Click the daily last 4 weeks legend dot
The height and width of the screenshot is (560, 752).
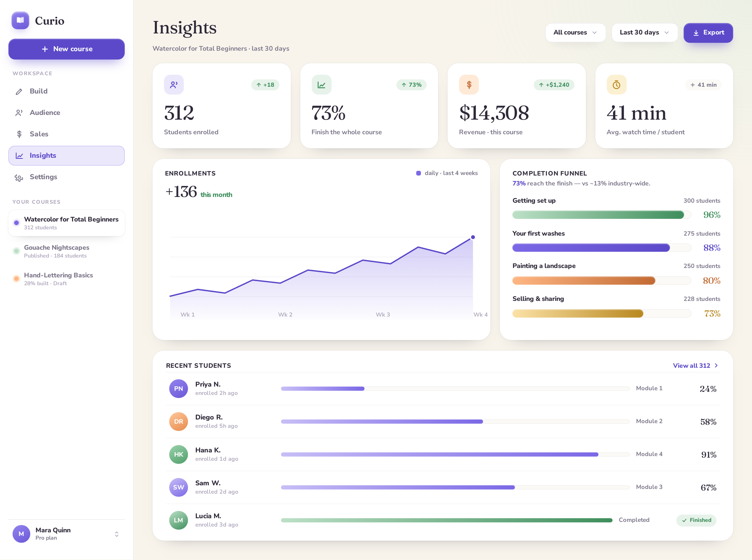[x=418, y=173]
